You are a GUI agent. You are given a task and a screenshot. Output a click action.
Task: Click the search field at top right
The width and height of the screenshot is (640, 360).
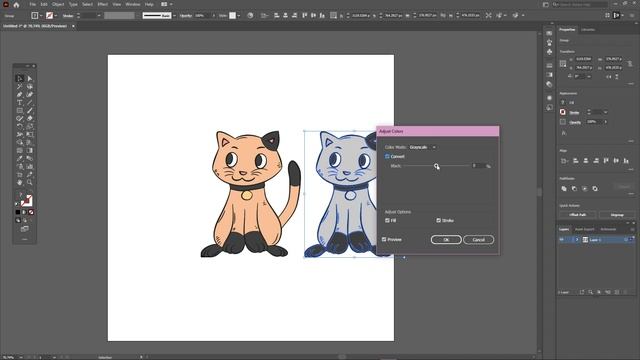580,4
